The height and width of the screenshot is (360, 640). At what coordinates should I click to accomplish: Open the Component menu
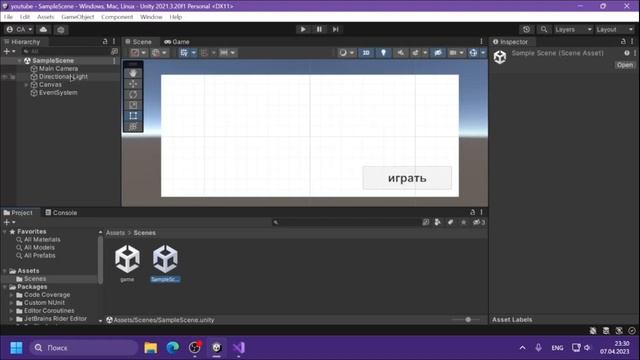click(x=117, y=17)
